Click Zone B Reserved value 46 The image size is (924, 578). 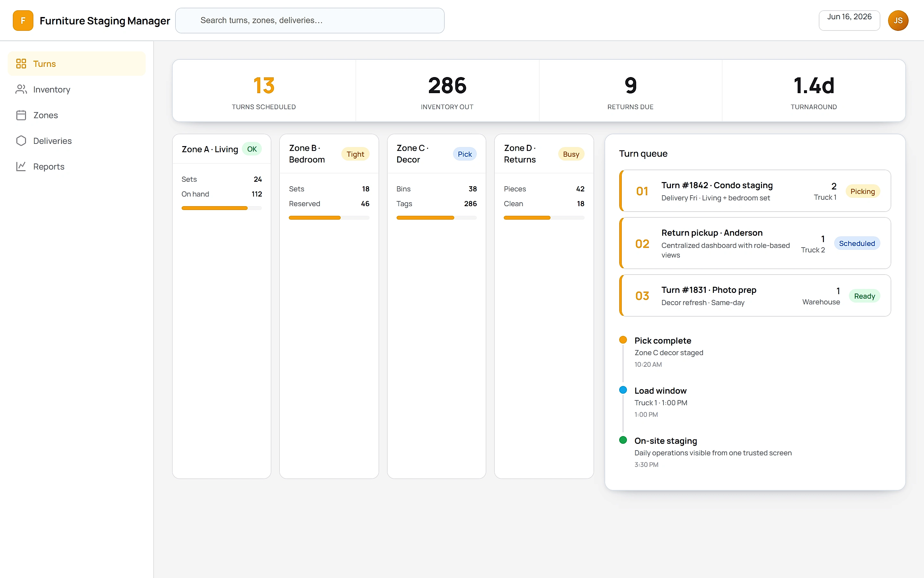[x=365, y=204]
